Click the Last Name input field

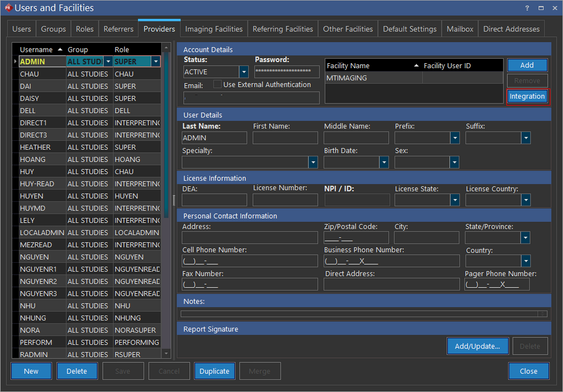(214, 138)
